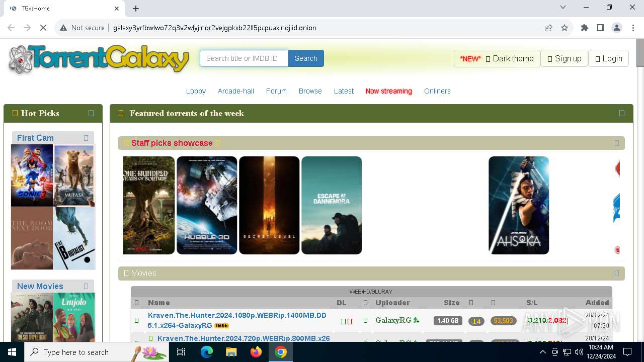Collapse the New Movies box
644x362 pixels.
86,286
